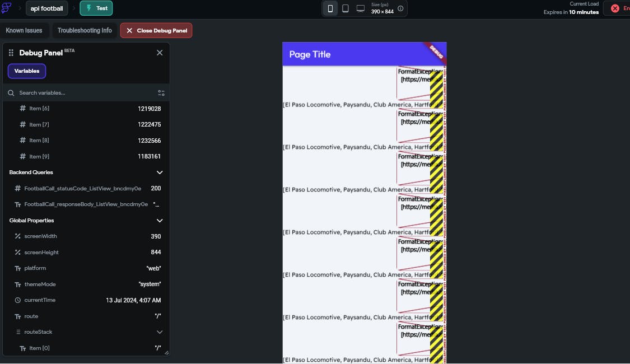Select FootballCall_responseBody_ListView variable
The width and height of the screenshot is (630, 364).
86,204
